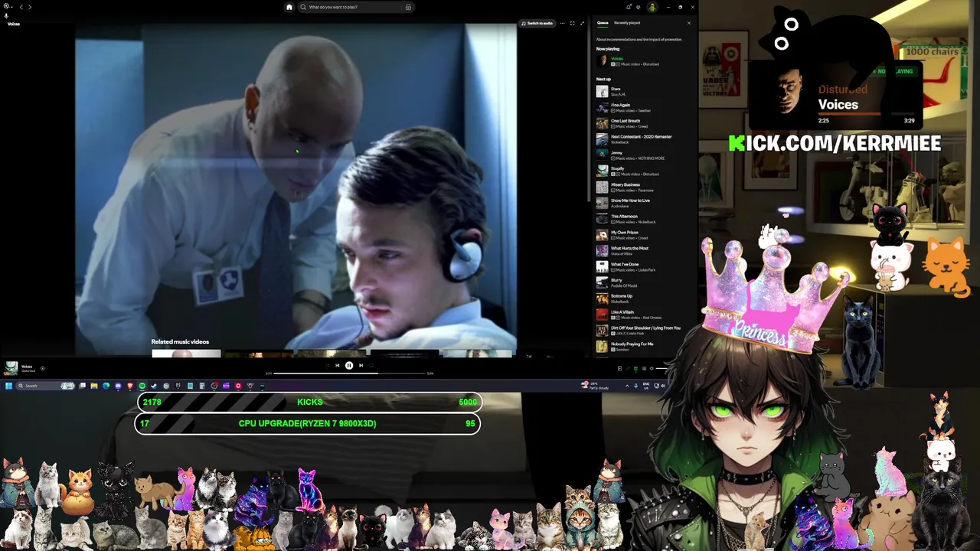980x551 pixels.
Task: Click the search magnifier icon in Spotify
Action: point(303,7)
